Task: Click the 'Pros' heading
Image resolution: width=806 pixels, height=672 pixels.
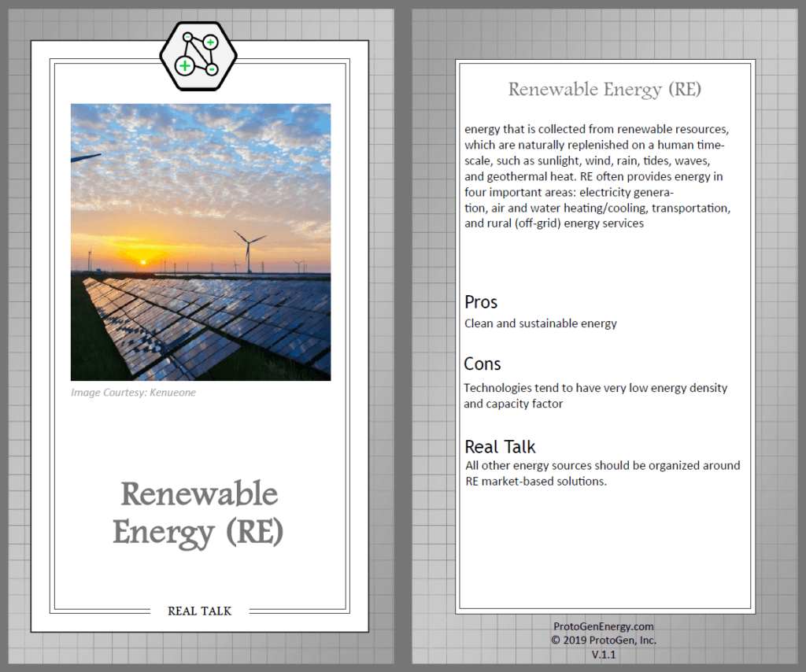Action: [x=481, y=302]
